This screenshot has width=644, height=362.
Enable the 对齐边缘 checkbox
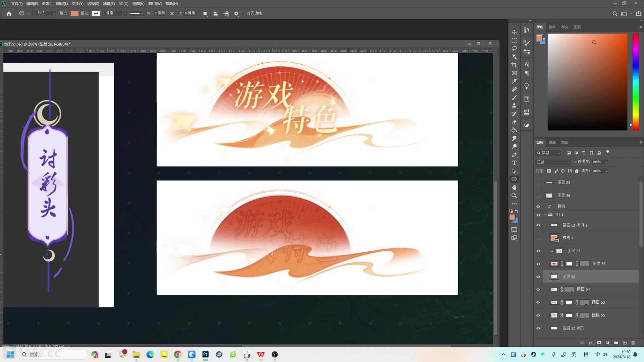[x=243, y=13]
